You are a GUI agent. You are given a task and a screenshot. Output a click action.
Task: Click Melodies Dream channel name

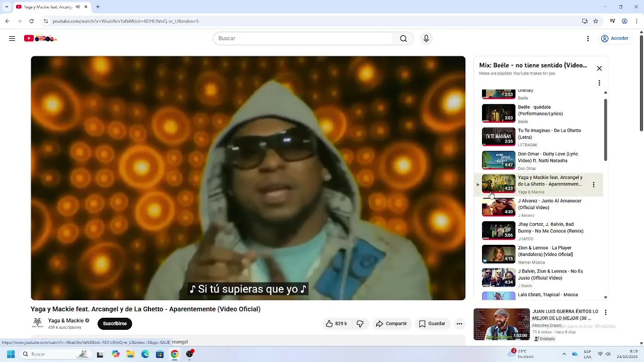click(547, 325)
